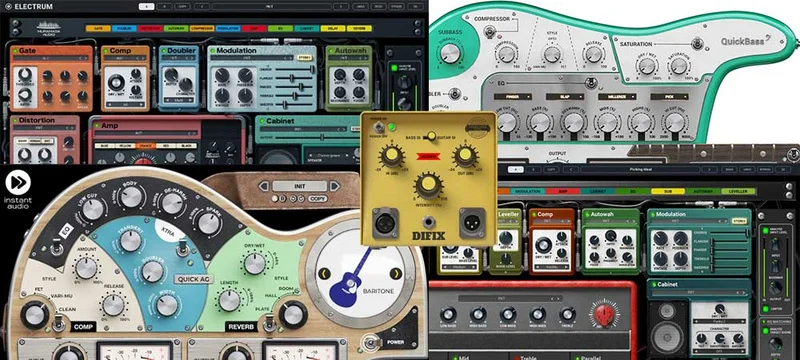Toggle the Doubler pedal power LED in Electrum
The height and width of the screenshot is (360, 800).
pyautogui.click(x=163, y=51)
